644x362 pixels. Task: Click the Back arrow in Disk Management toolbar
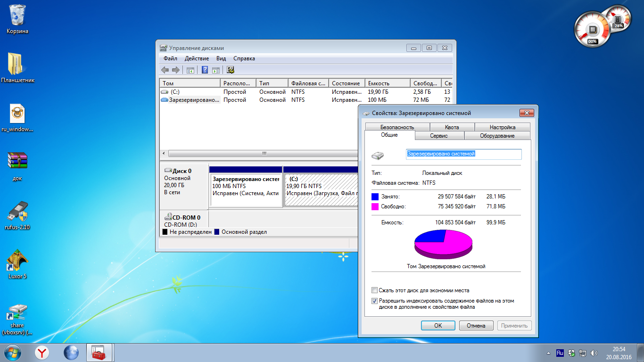(x=165, y=70)
